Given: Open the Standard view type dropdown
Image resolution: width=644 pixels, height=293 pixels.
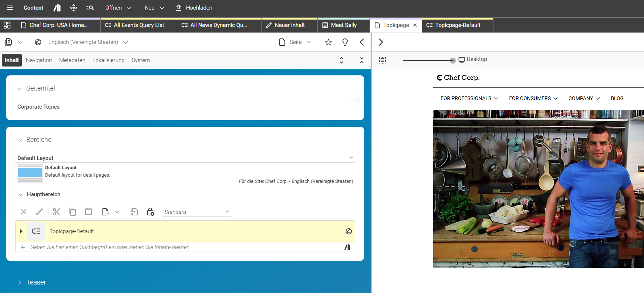Looking at the screenshot, I should pos(197,212).
